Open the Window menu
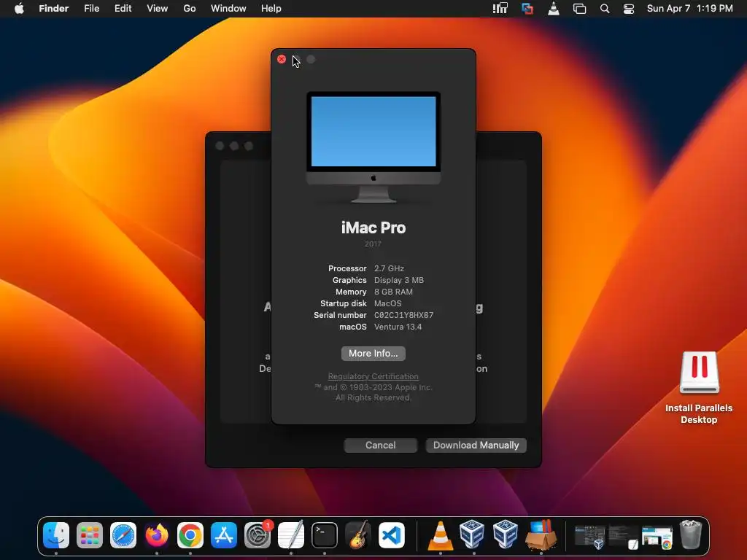Image resolution: width=747 pixels, height=560 pixels. (x=228, y=9)
